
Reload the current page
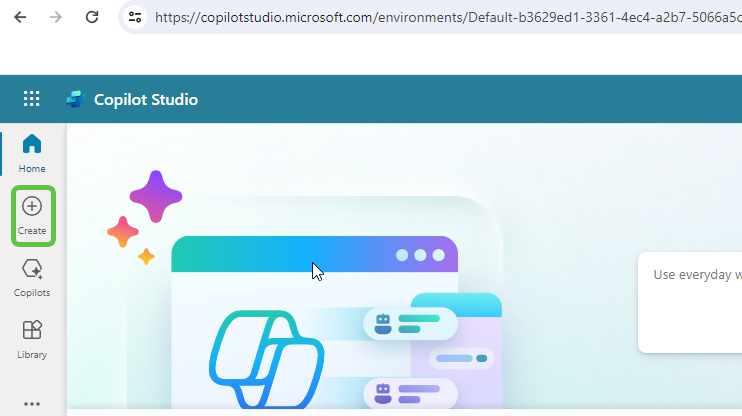pos(92,17)
